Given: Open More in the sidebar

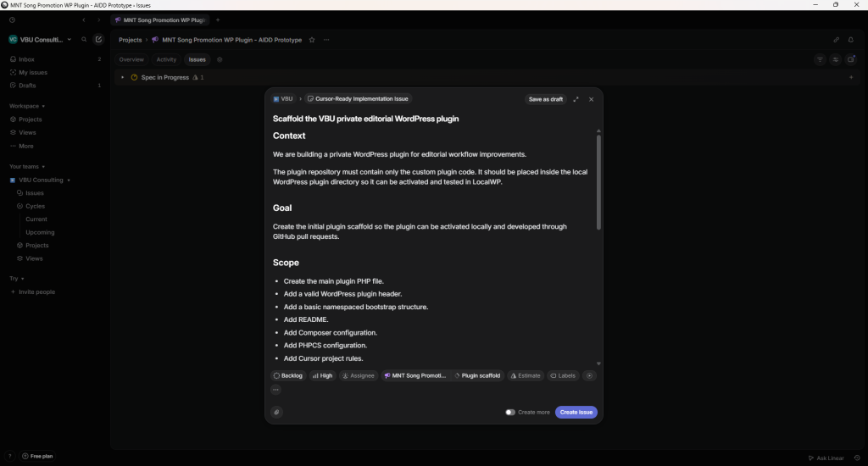Looking at the screenshot, I should (x=55, y=146).
